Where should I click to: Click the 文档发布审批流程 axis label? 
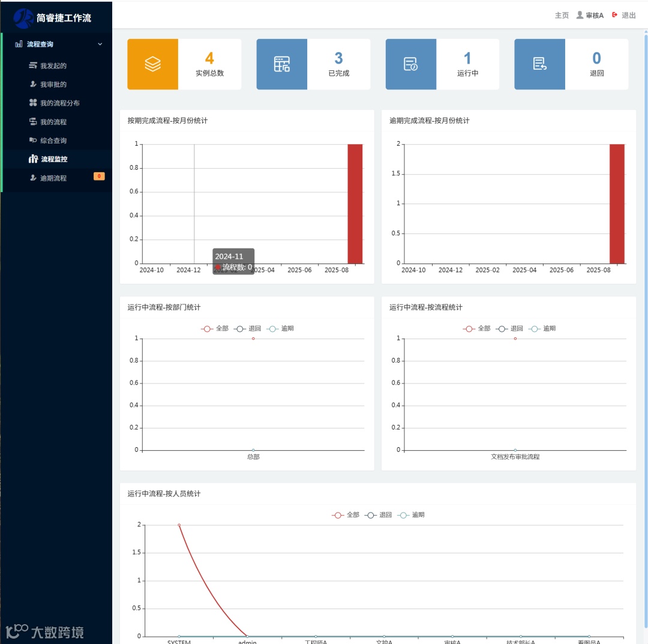[515, 457]
